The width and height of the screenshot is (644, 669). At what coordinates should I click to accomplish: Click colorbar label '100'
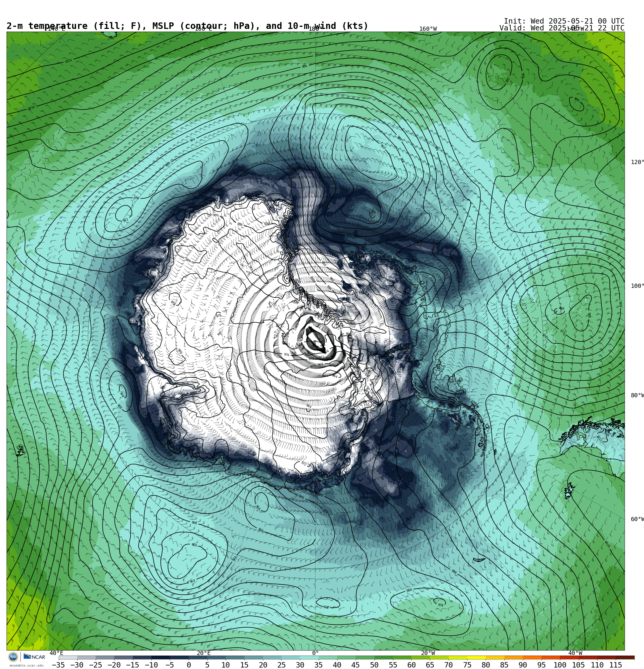(560, 665)
